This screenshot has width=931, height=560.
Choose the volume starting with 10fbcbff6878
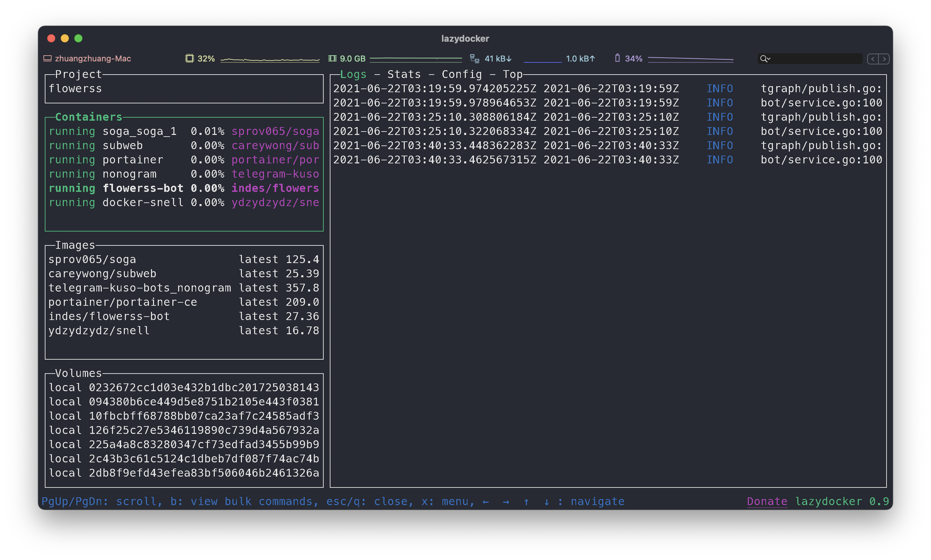(x=184, y=416)
